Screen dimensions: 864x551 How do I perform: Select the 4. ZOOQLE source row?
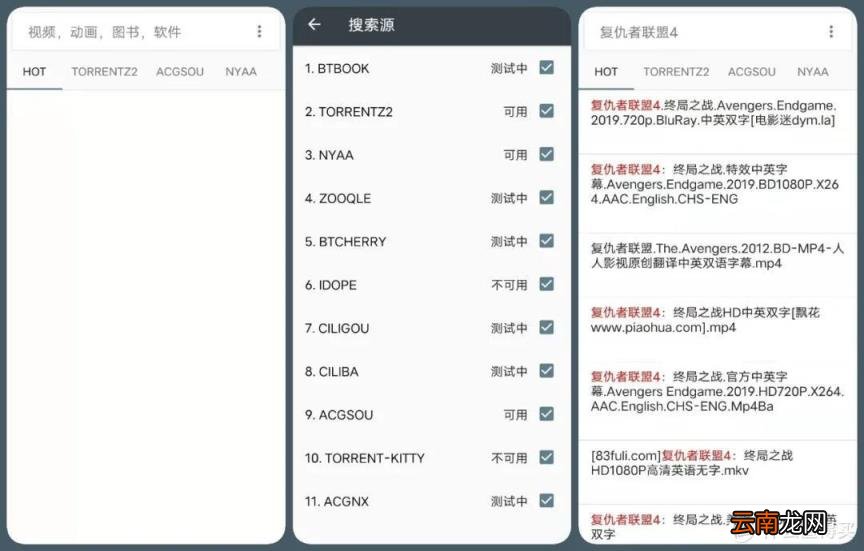[431, 198]
